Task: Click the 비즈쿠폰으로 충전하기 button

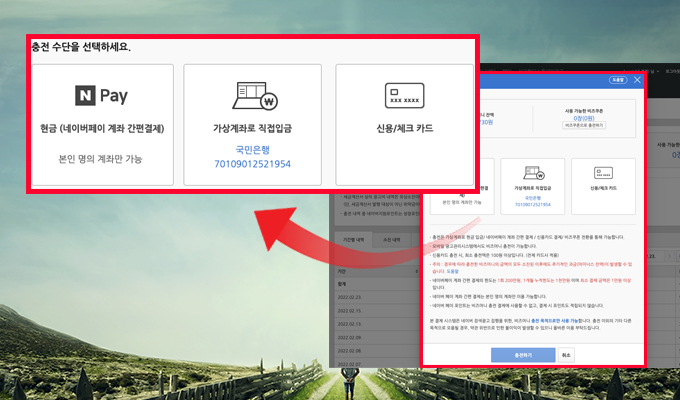Action: tap(584, 125)
